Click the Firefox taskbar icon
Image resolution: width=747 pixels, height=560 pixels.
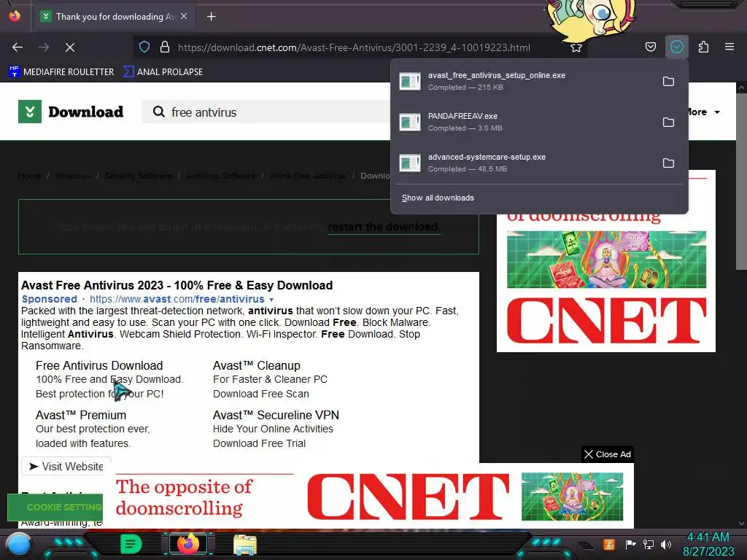pos(187,544)
